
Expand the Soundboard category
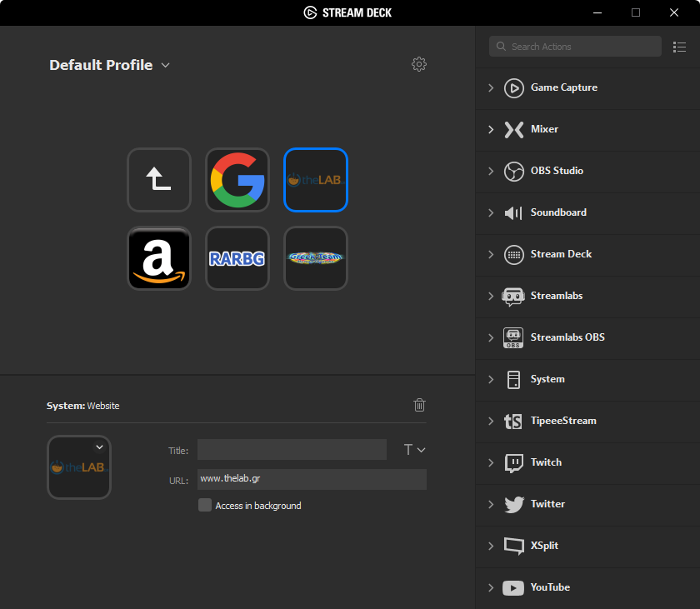click(x=491, y=212)
